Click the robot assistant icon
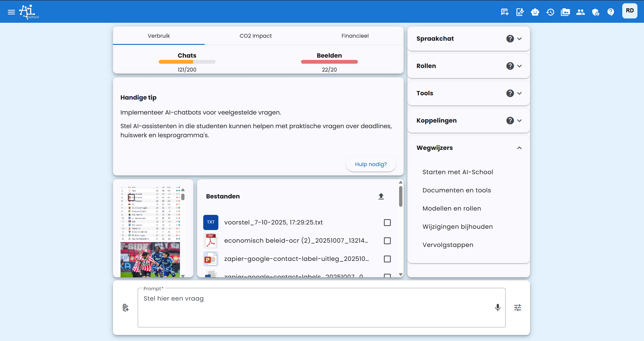This screenshot has width=644, height=341. click(x=535, y=12)
